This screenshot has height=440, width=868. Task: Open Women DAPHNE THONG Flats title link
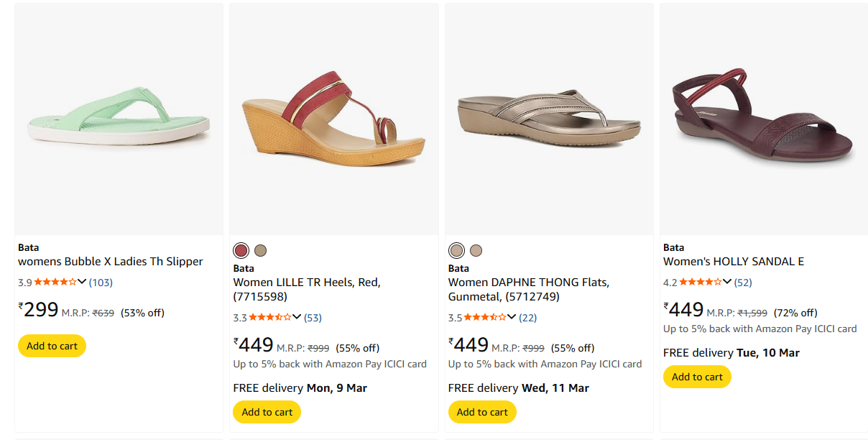(528, 289)
